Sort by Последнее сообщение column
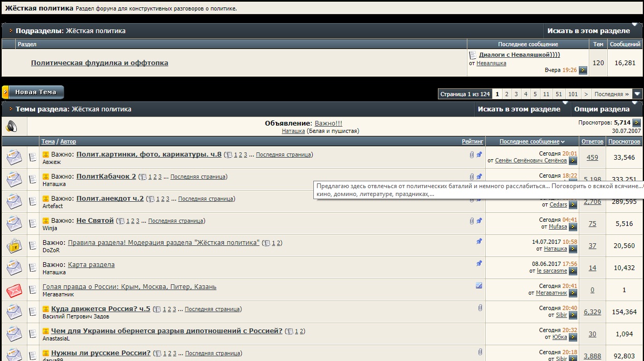The height and width of the screenshot is (361, 644). [529, 141]
